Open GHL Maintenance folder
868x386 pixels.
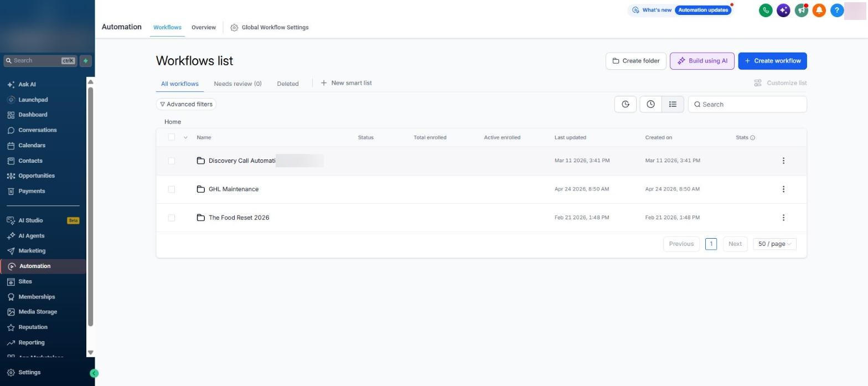tap(233, 189)
